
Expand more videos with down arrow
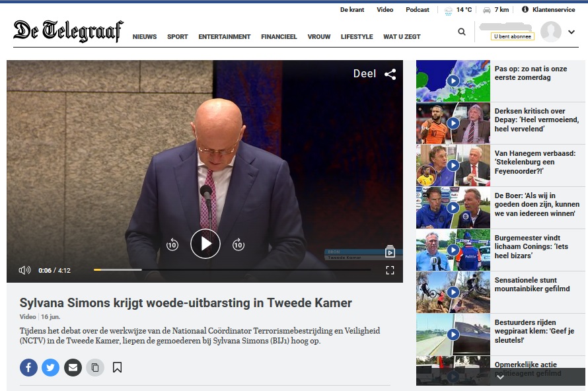tap(500, 376)
